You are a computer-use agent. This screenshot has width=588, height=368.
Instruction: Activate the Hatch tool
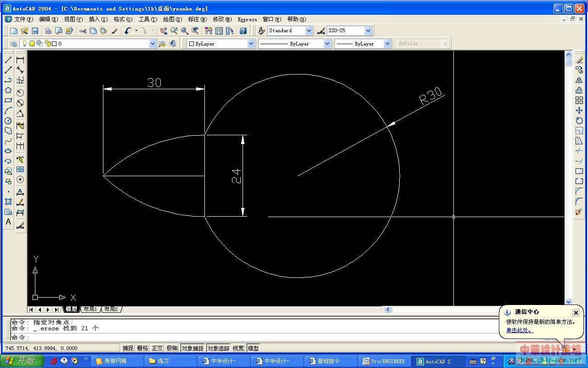[x=8, y=201]
